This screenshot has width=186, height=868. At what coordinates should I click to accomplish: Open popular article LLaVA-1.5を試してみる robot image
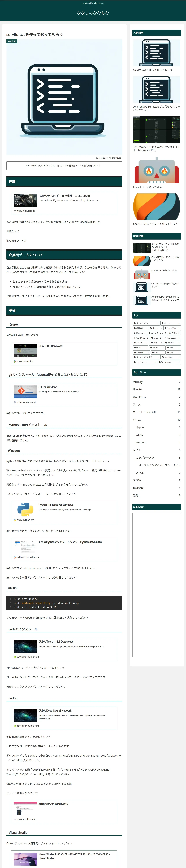pyautogui.click(x=157, y=170)
